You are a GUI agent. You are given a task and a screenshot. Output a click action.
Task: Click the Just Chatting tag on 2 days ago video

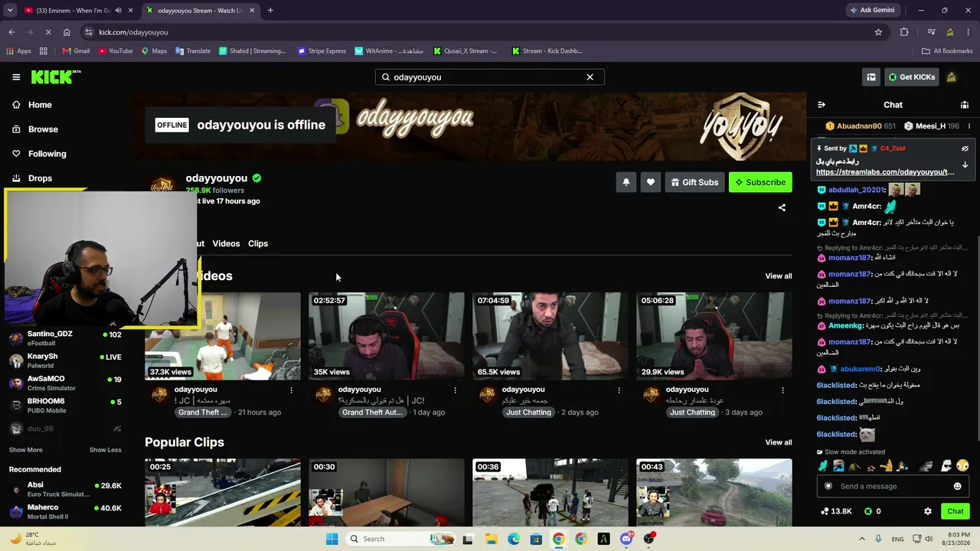(528, 412)
